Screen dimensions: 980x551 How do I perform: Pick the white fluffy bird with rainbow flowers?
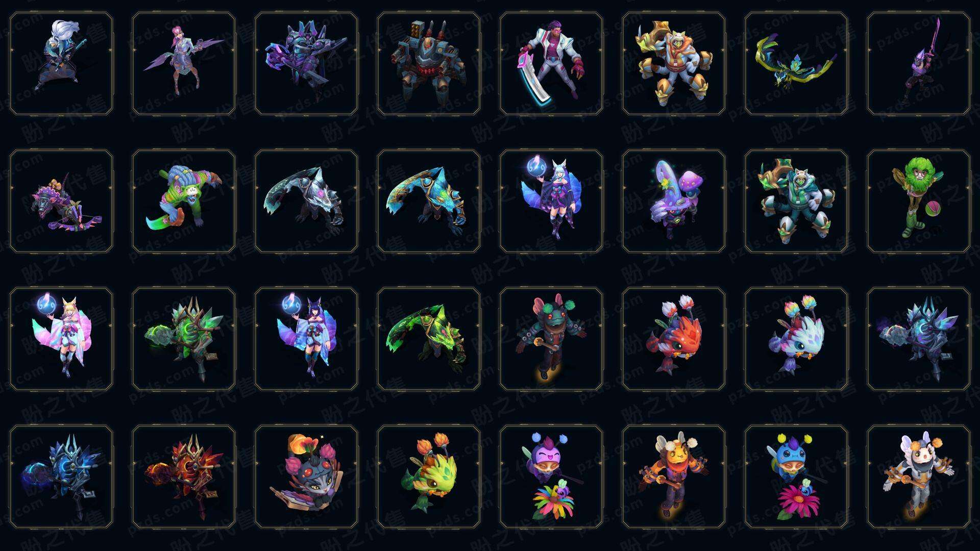(796, 339)
